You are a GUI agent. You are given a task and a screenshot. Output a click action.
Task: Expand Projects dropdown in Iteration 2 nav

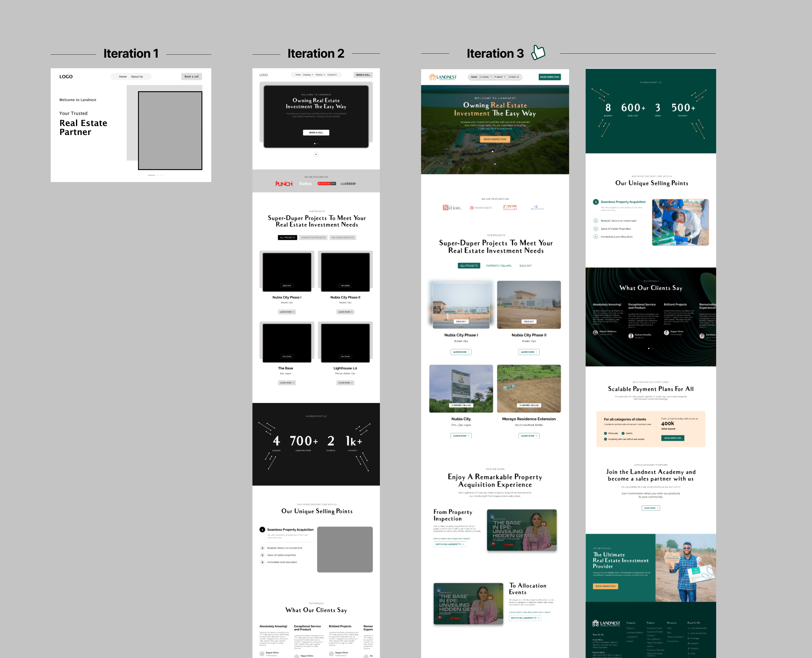point(320,75)
